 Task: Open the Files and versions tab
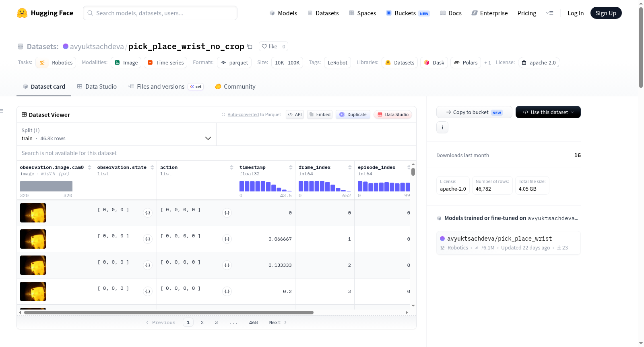click(x=165, y=86)
